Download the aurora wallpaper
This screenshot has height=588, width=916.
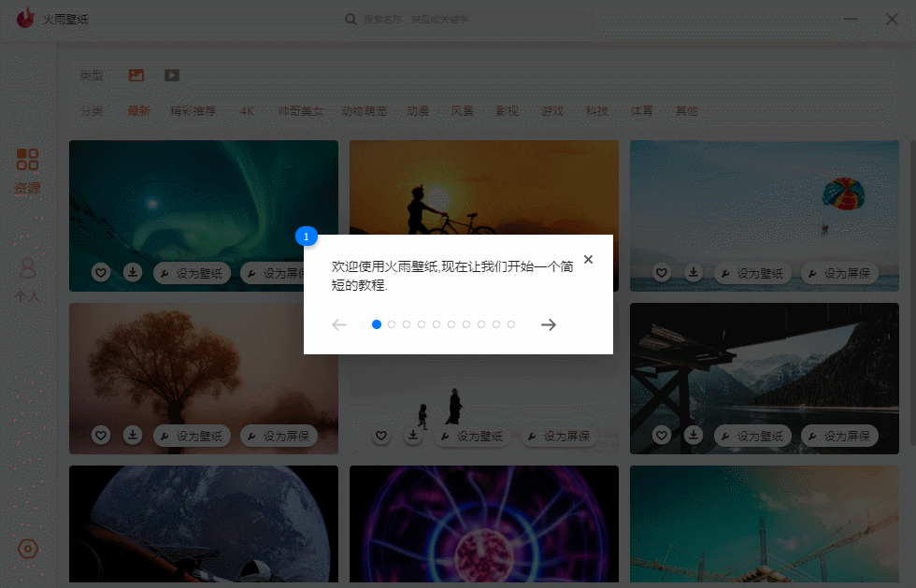click(133, 272)
